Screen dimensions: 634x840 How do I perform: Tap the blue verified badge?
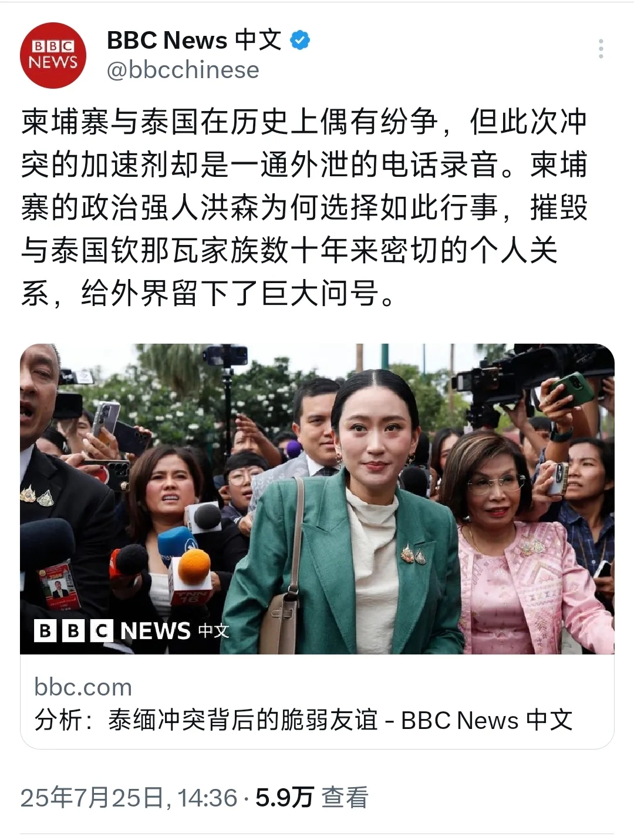coord(301,40)
